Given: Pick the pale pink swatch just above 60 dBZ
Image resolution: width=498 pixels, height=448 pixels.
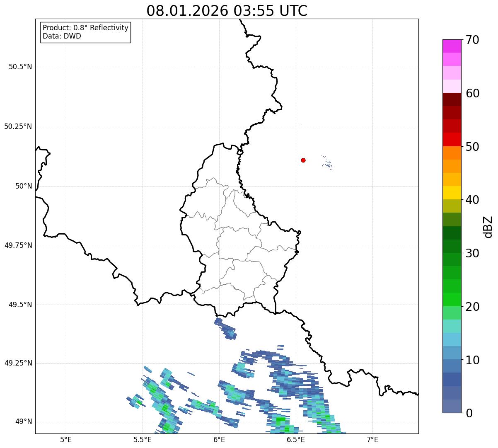Looking at the screenshot, I should click(x=452, y=86).
